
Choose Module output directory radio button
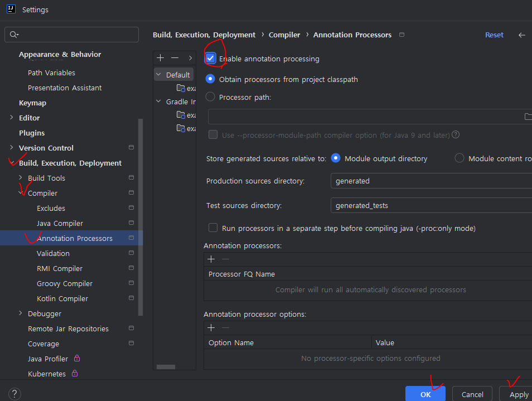coord(336,158)
